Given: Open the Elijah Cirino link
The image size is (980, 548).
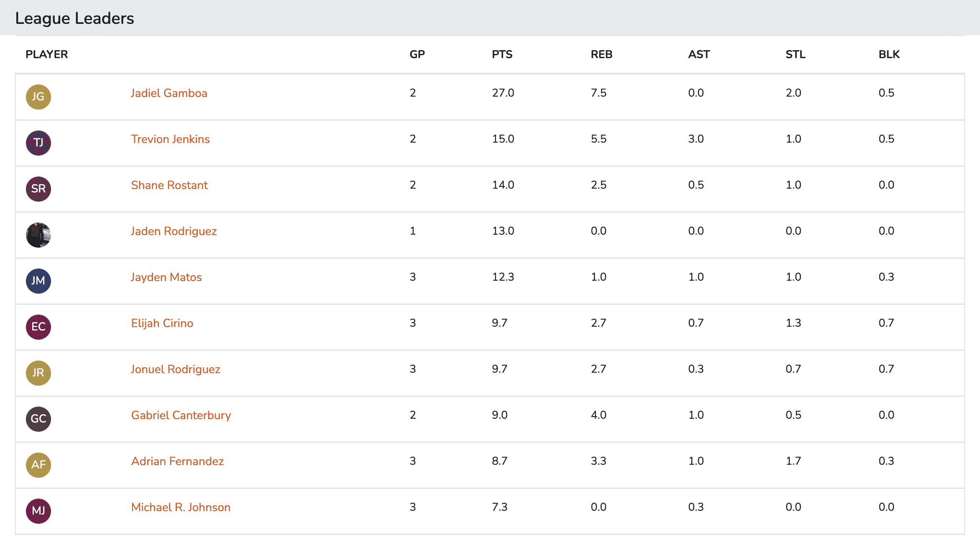Looking at the screenshot, I should 162,323.
